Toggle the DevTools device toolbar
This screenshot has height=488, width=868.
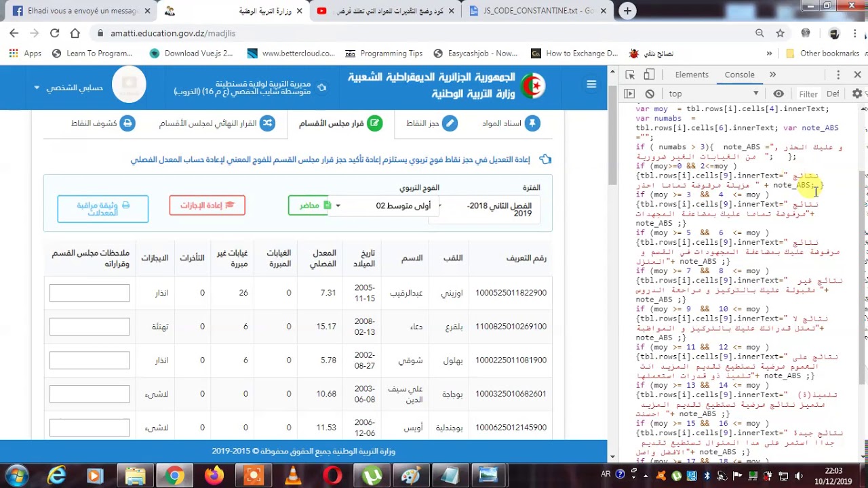pos(649,75)
